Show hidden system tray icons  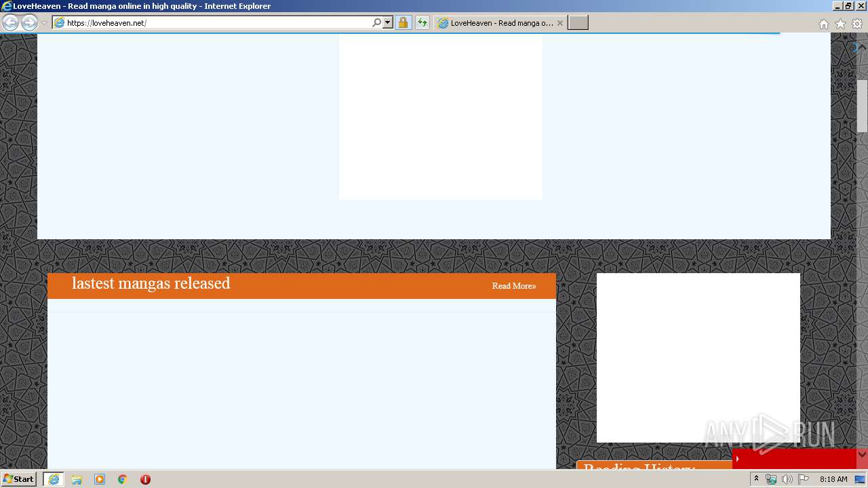[756, 479]
